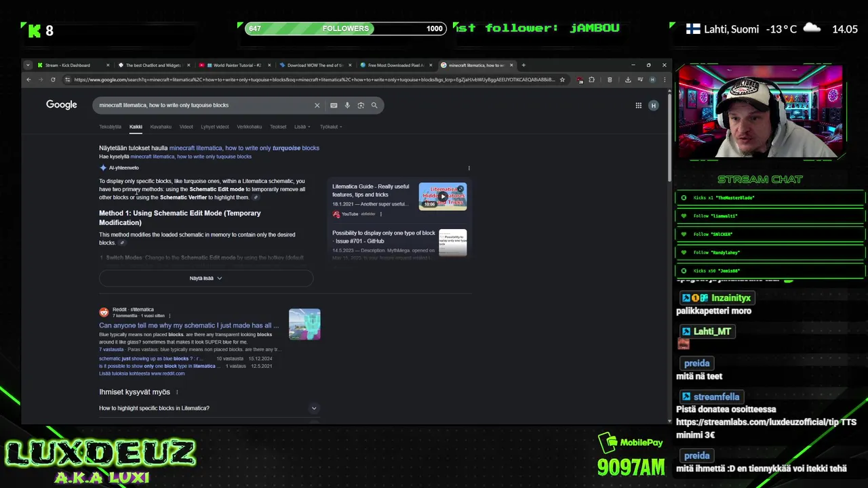Click the browser address bar URL

(x=315, y=79)
